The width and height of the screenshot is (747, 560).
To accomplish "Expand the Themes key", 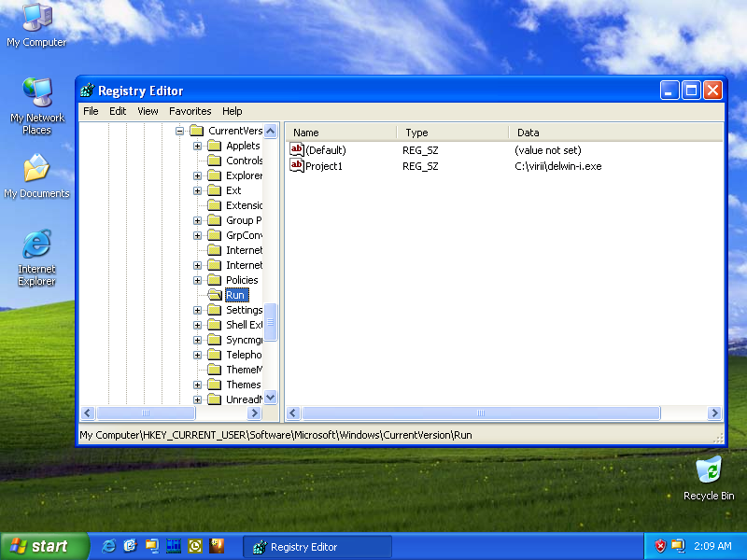I will (x=197, y=385).
